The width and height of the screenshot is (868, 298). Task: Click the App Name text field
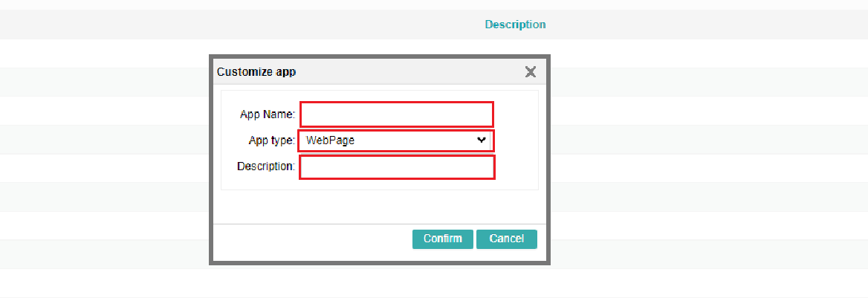pyautogui.click(x=397, y=114)
